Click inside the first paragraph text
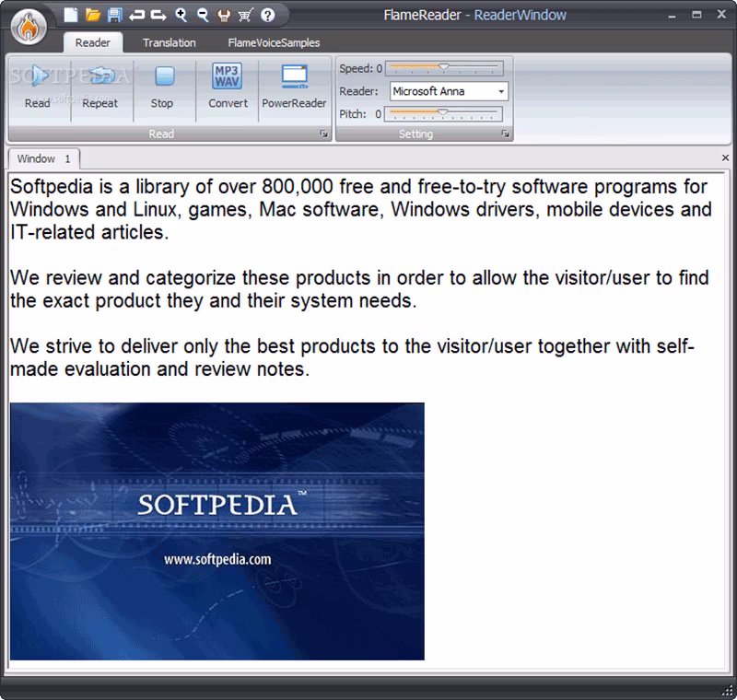The height and width of the screenshot is (700, 737). (x=361, y=209)
